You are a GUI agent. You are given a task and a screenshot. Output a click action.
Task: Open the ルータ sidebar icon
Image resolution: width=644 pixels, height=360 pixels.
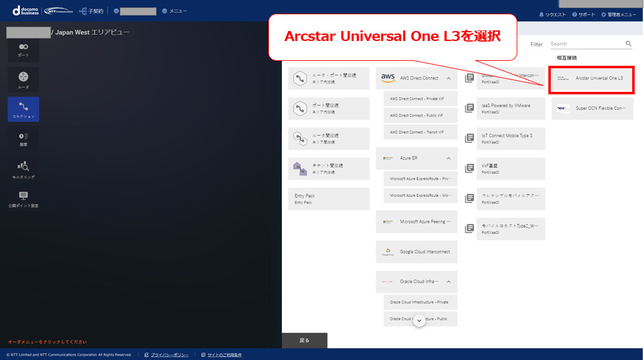24,80
